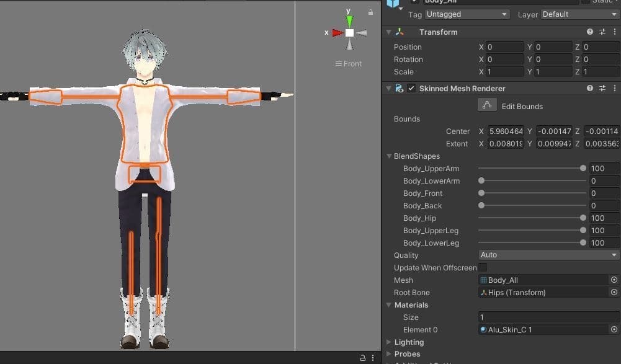The image size is (621, 364).
Task: Open object picker for Mesh field
Action: (614, 280)
